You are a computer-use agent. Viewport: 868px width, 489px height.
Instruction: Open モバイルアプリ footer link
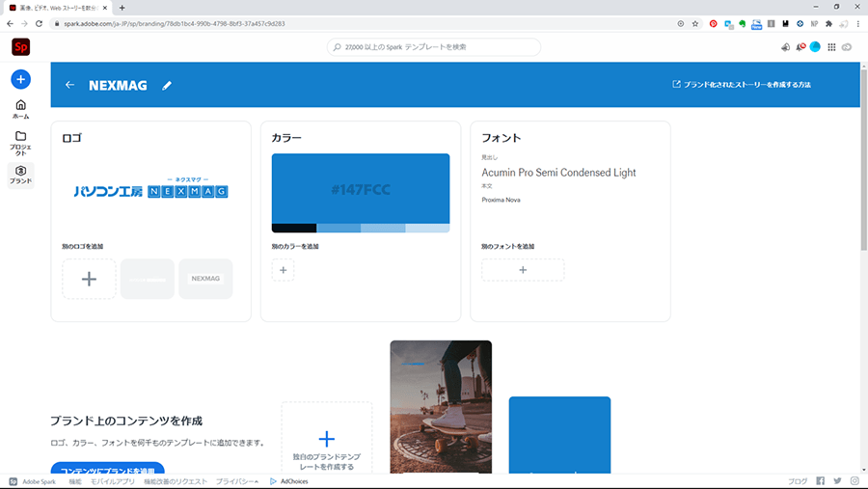pyautogui.click(x=113, y=481)
